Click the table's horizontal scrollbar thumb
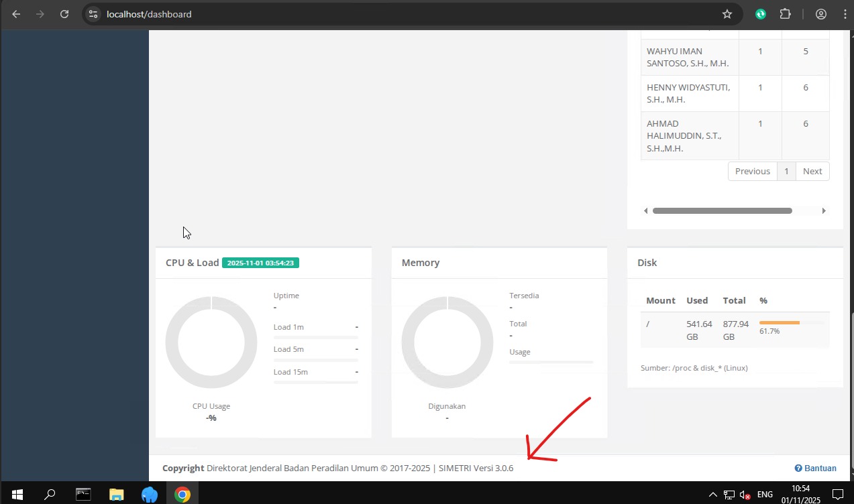The image size is (854, 504). click(x=722, y=210)
